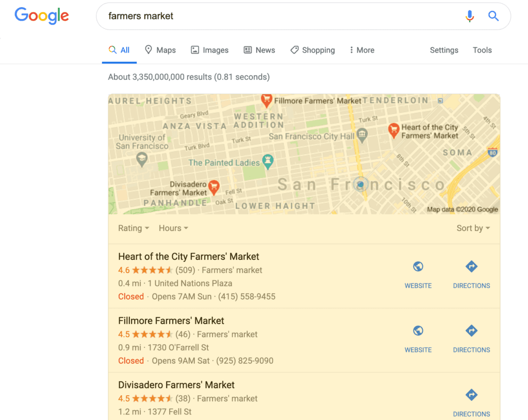Expand the More search options menu
The image size is (528, 420).
click(x=362, y=50)
